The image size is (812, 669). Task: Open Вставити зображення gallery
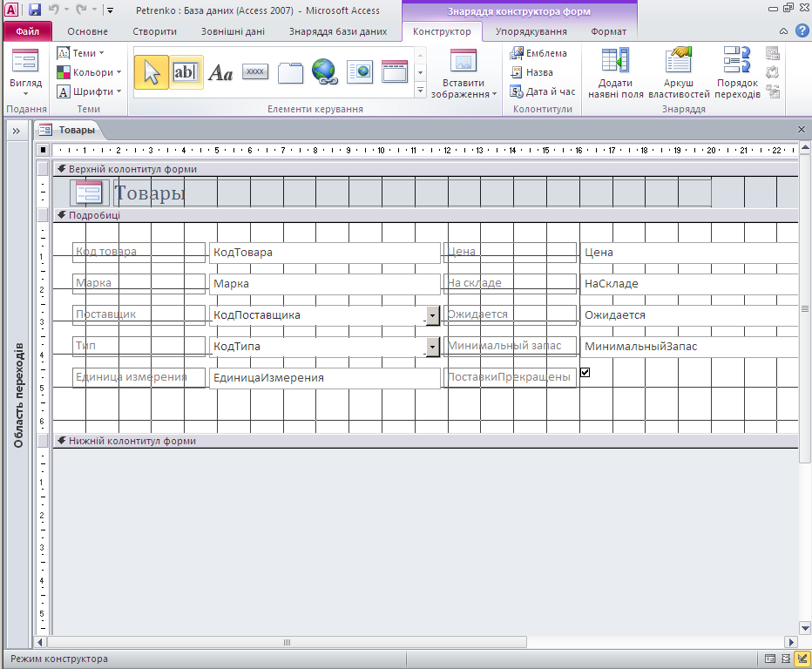pos(464,73)
